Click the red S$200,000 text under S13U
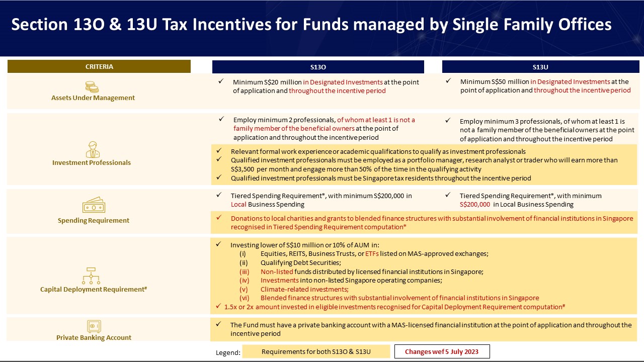 (475, 205)
